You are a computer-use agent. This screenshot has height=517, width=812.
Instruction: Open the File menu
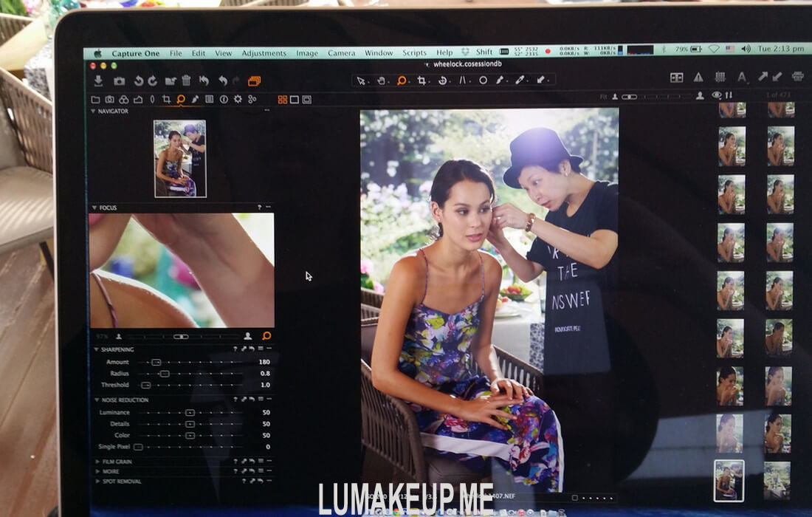pos(176,53)
